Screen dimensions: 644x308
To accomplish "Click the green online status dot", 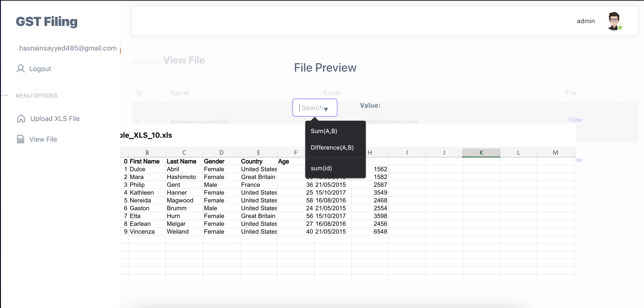I will [x=620, y=28].
